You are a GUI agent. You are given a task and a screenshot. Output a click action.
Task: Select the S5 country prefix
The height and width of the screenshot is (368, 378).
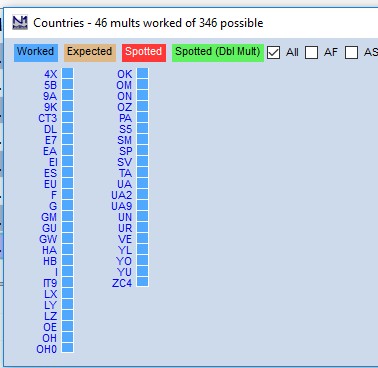point(125,129)
